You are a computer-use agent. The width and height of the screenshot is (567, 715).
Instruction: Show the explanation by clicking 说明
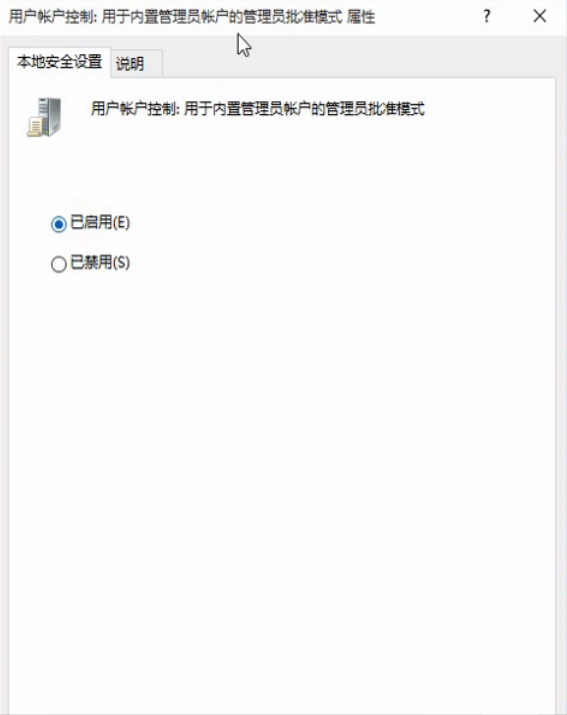(130, 63)
